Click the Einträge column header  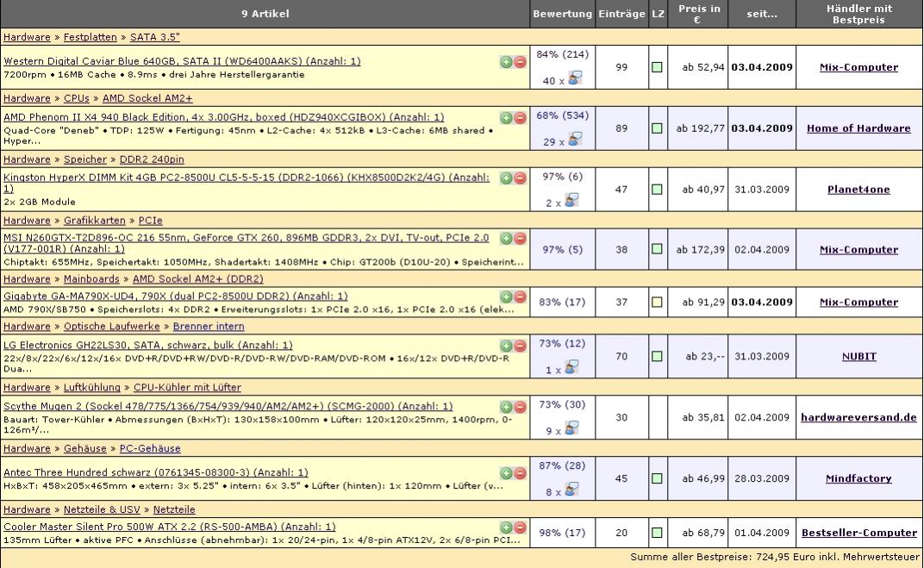621,14
